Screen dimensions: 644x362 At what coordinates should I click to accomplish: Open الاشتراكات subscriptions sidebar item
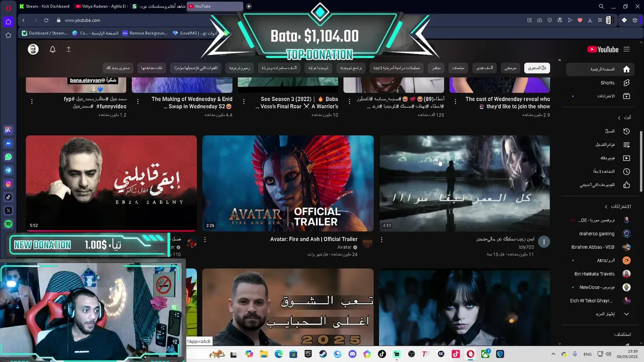click(600, 96)
